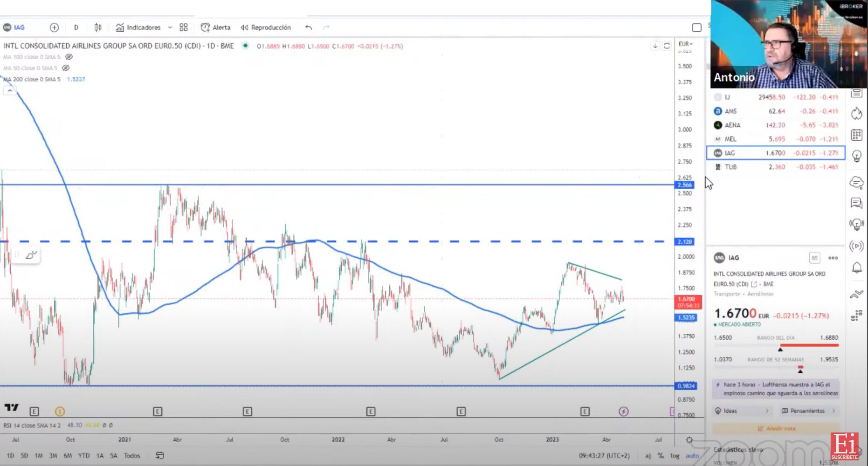Select the 2.566 horizontal line price label

coord(685,185)
